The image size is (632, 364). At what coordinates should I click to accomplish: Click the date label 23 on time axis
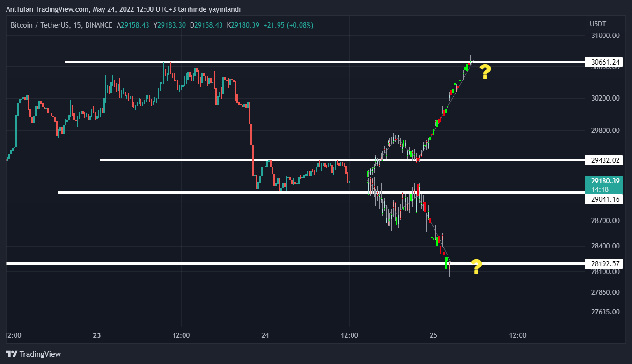pos(97,335)
